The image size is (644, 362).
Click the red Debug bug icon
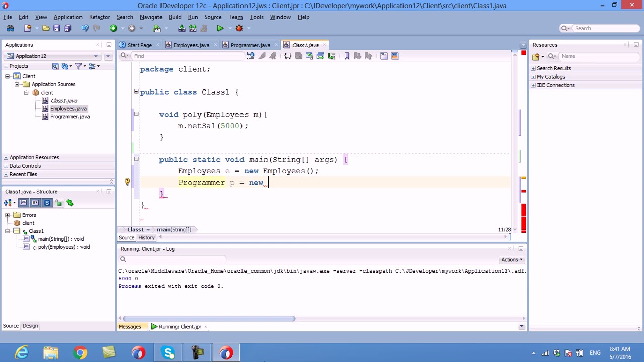pyautogui.click(x=239, y=28)
